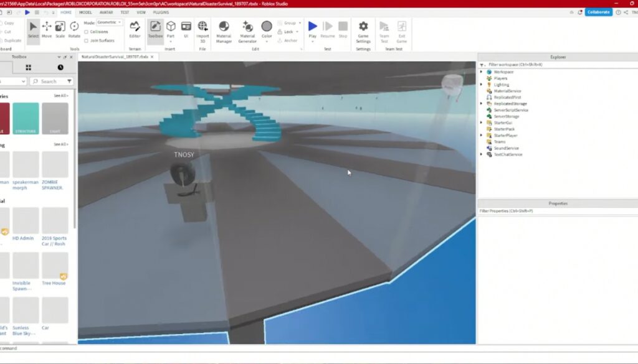Click Resume in the Test group
The height and width of the screenshot is (364, 638).
328,30
